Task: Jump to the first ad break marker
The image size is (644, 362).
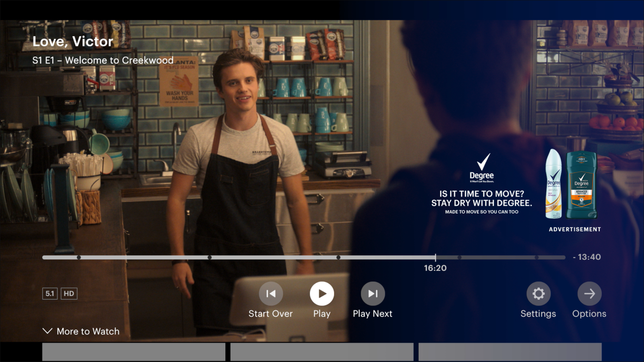Action: coord(79,258)
